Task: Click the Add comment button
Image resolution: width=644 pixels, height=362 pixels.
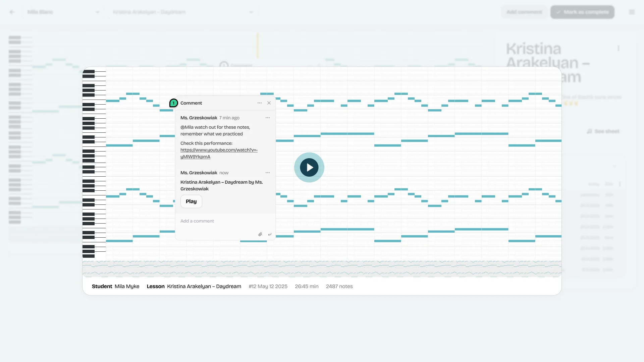Action: pos(524,12)
